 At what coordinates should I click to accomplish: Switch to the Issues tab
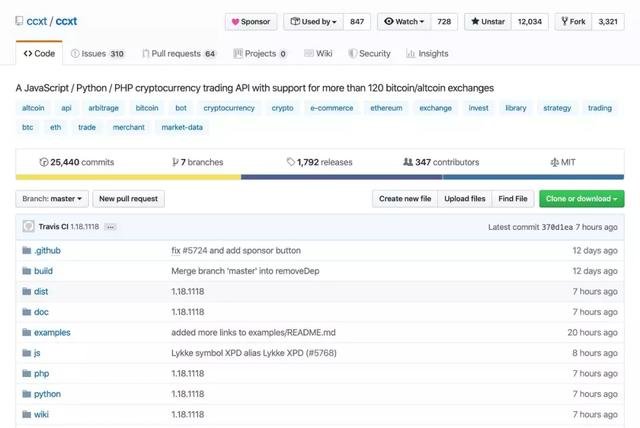coord(97,53)
